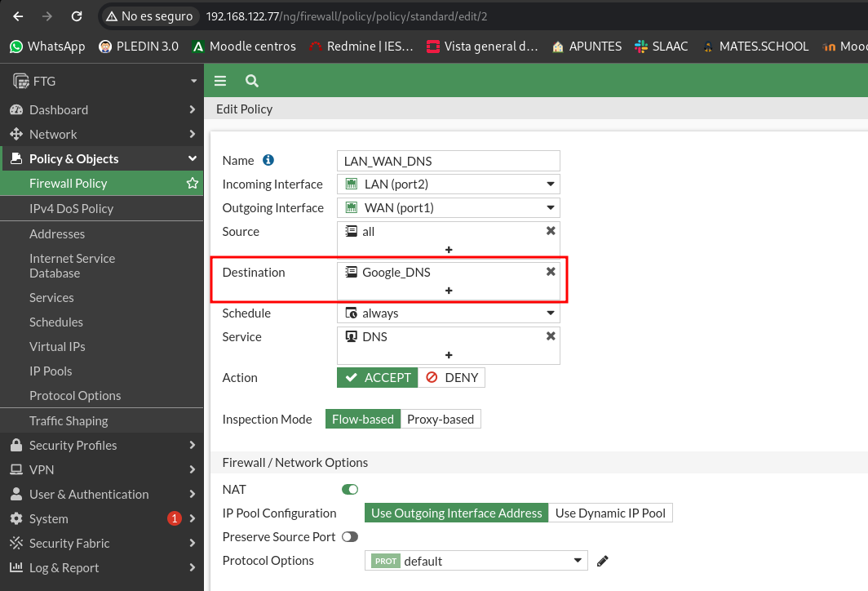868x591 pixels.
Task: Set Action to ACCEPT
Action: tap(378, 378)
